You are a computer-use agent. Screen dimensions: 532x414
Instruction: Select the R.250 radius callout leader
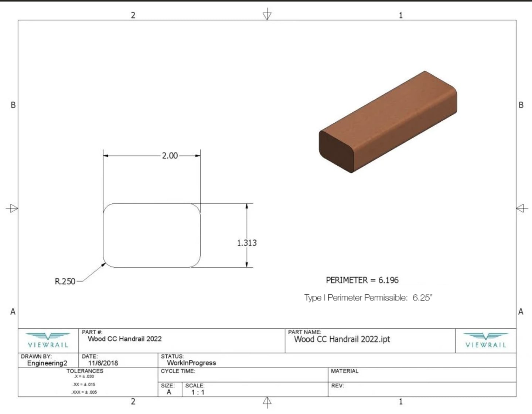[65, 281]
